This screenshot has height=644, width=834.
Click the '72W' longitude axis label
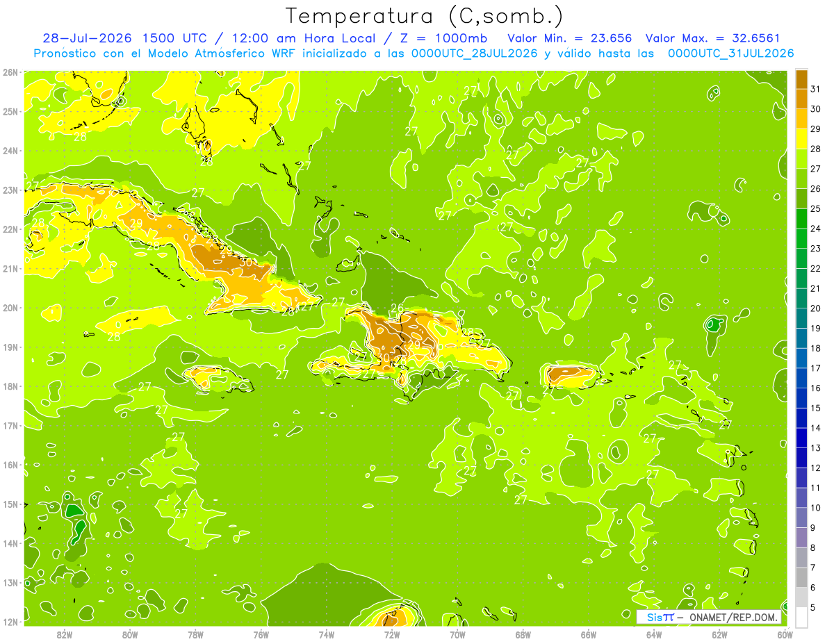click(x=392, y=634)
